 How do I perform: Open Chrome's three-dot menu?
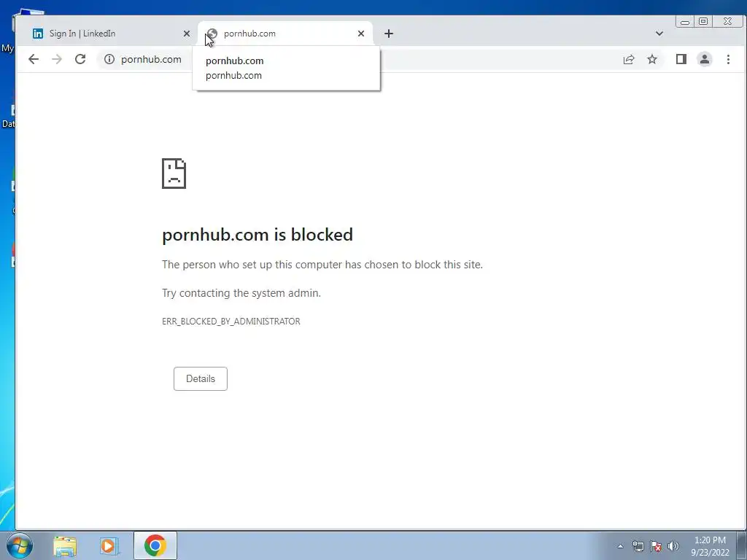728,59
